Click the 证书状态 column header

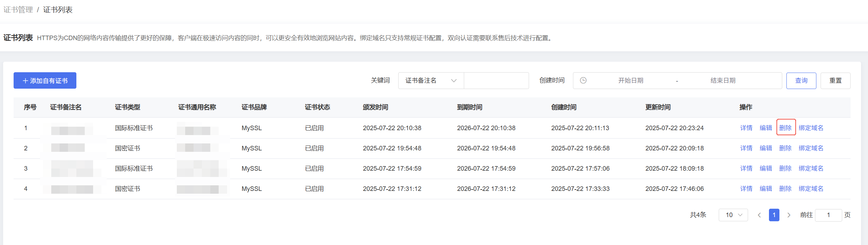317,107
